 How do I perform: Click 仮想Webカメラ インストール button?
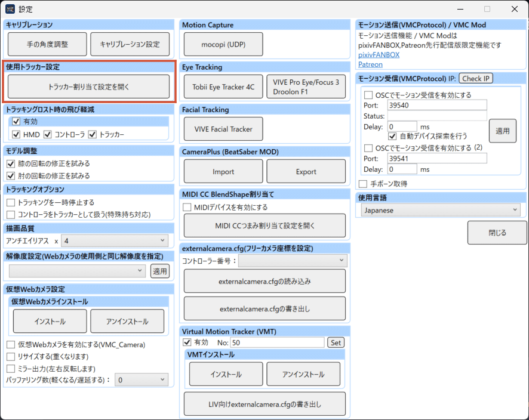[x=50, y=321]
